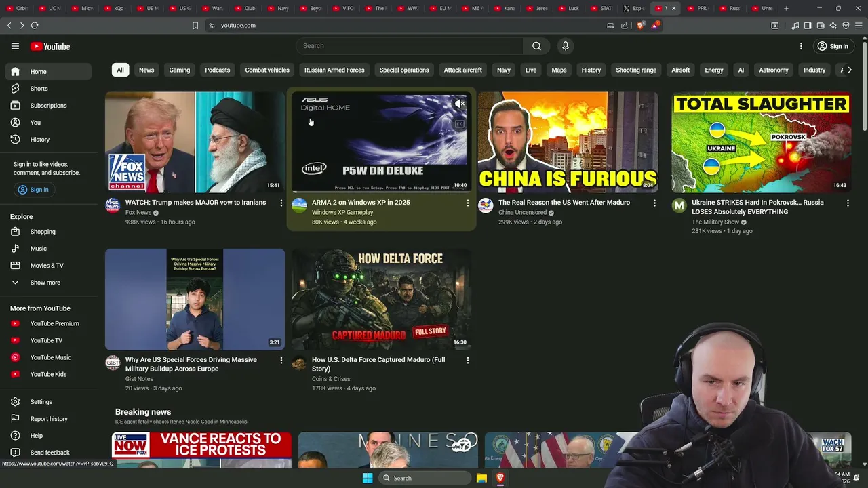
Task: Open the YouTube hamburger guide menu
Action: [15, 46]
